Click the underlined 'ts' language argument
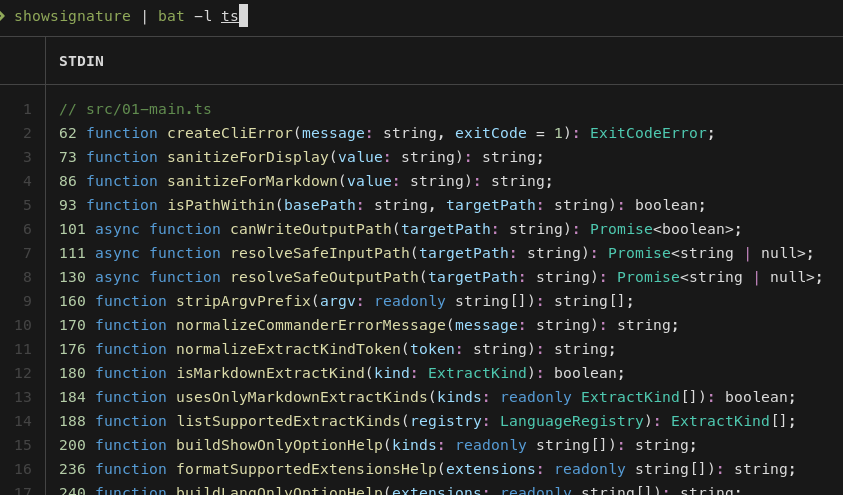 [230, 16]
